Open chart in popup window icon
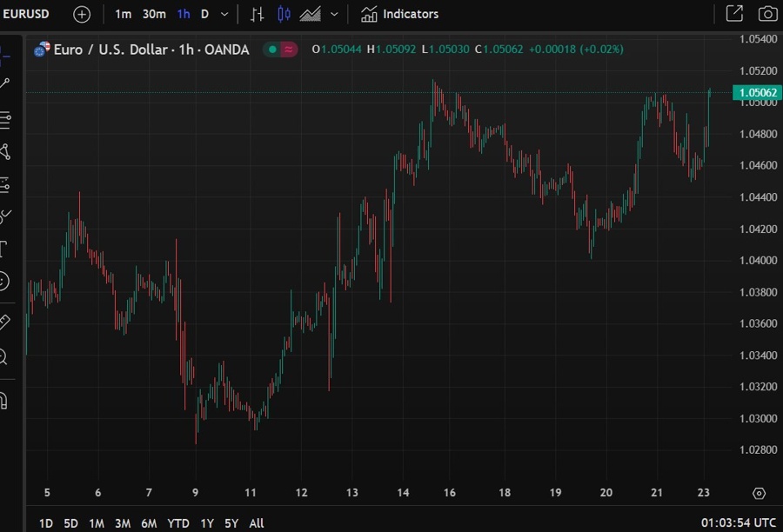783x532 pixels. [734, 14]
